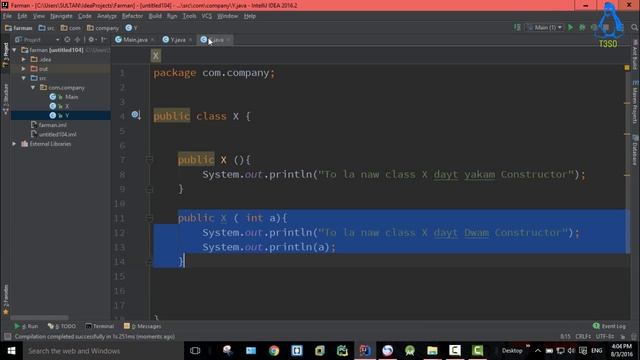Click the scroll-from-source target icon in Project panel
Viewport: 640px width, 360px height.
(x=67, y=40)
